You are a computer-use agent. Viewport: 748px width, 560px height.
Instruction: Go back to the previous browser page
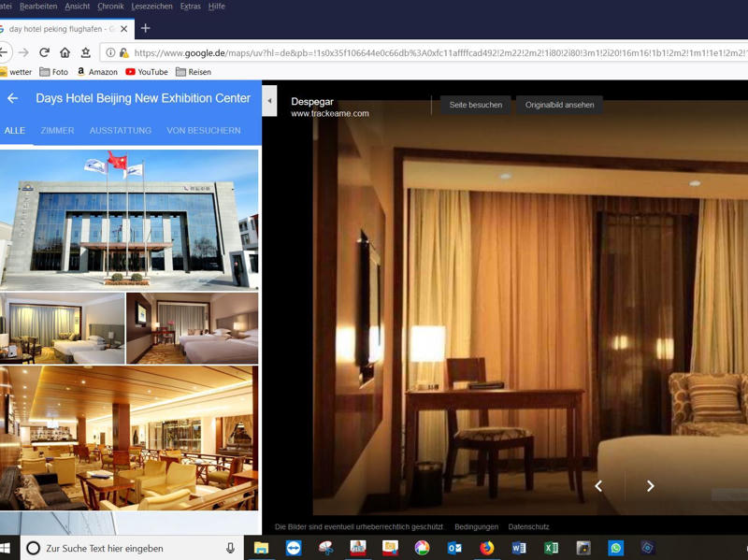[x=3, y=52]
